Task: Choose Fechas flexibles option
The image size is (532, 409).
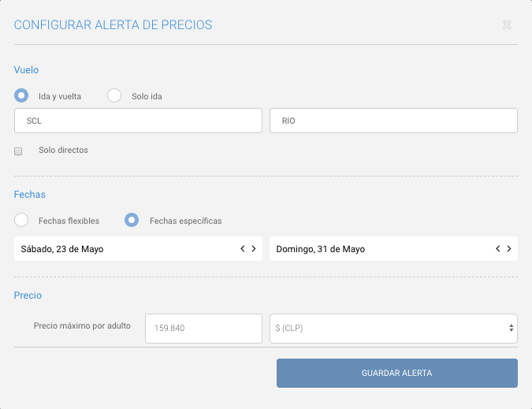Action: coord(21,220)
